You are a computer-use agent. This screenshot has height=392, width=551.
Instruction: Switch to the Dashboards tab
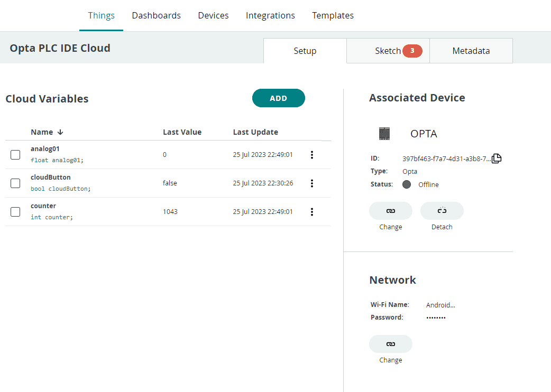pyautogui.click(x=156, y=15)
